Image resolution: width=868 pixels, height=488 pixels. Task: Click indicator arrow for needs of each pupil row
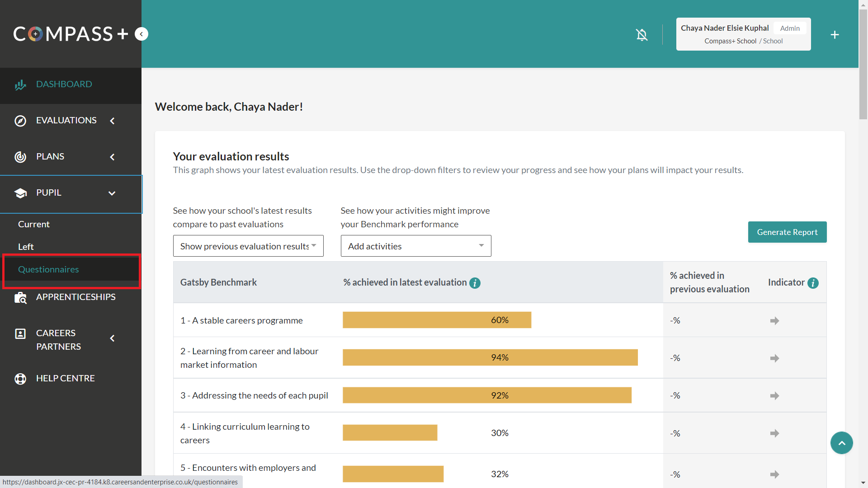(x=774, y=396)
